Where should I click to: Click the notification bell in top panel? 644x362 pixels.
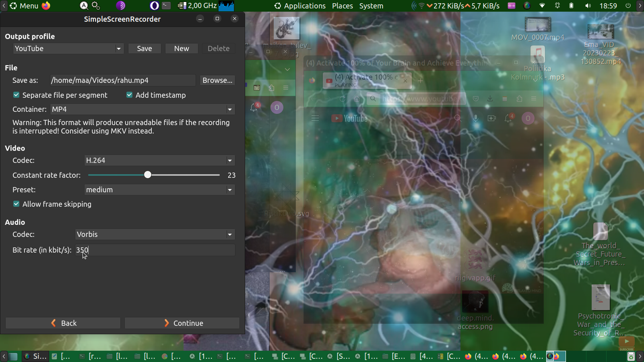[x=557, y=6]
